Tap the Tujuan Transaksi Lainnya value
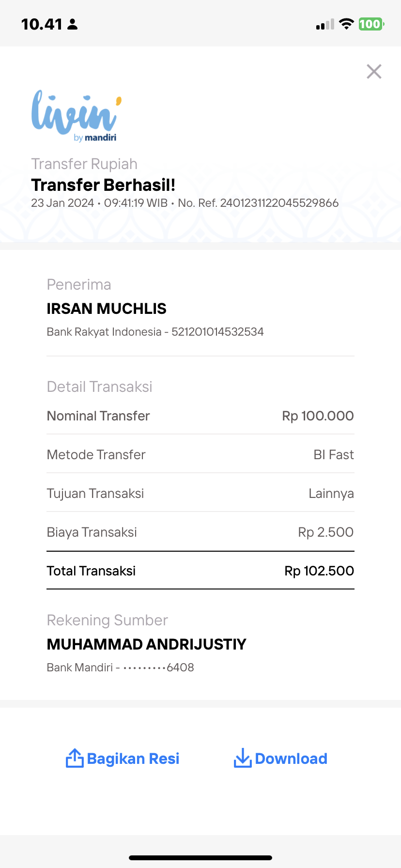The height and width of the screenshot is (868, 401). click(x=331, y=494)
